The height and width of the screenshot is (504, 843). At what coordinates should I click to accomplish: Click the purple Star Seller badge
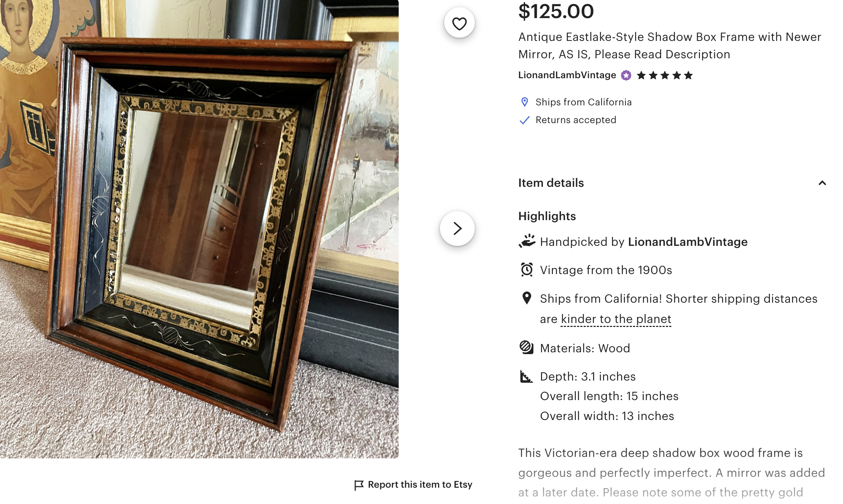coord(626,75)
